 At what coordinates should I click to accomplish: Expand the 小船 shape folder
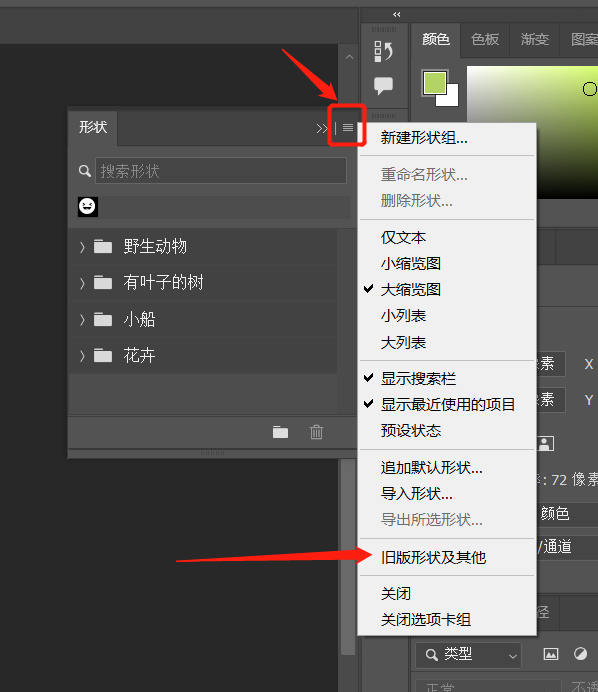click(x=82, y=320)
